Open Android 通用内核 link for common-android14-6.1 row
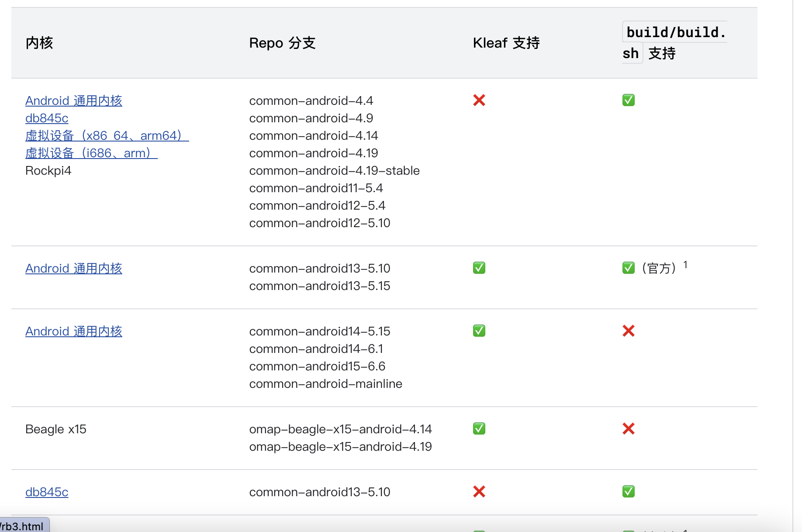The image size is (802, 532). point(73,332)
